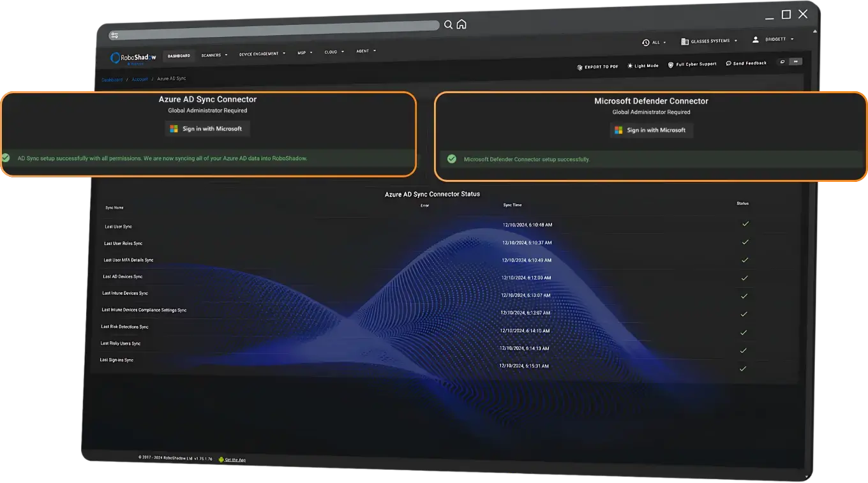Select Last Risk Detections Sync name
Image resolution: width=868 pixels, height=483 pixels.
pos(124,326)
